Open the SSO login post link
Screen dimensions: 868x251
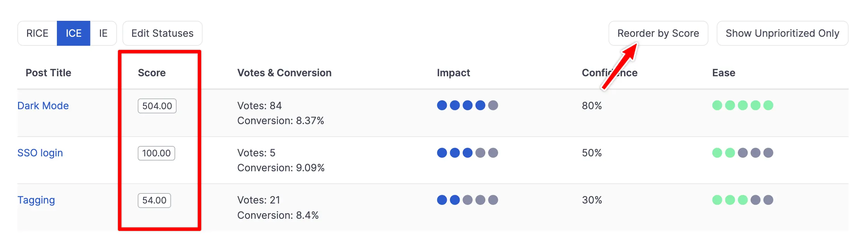point(40,153)
